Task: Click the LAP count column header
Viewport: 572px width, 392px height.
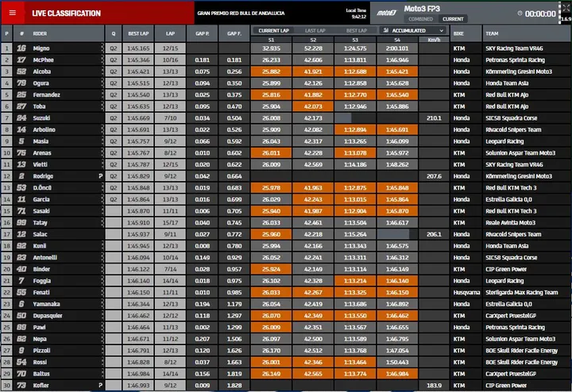Action: click(x=170, y=33)
